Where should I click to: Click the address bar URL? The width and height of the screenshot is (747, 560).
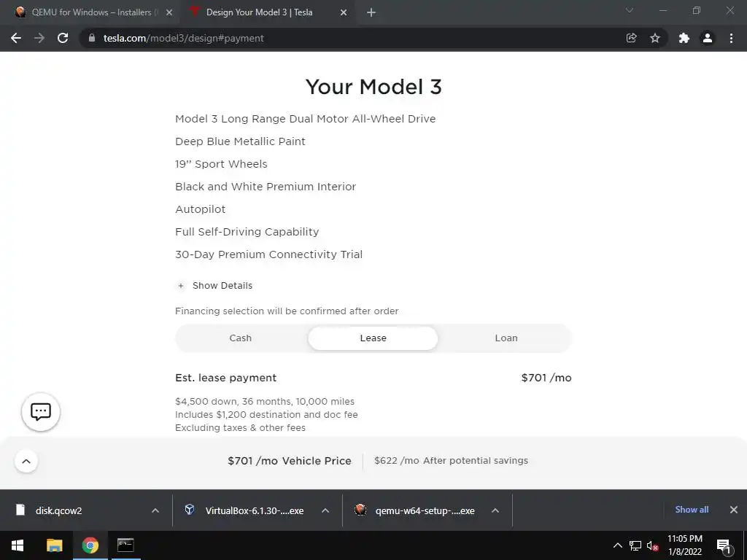click(183, 38)
